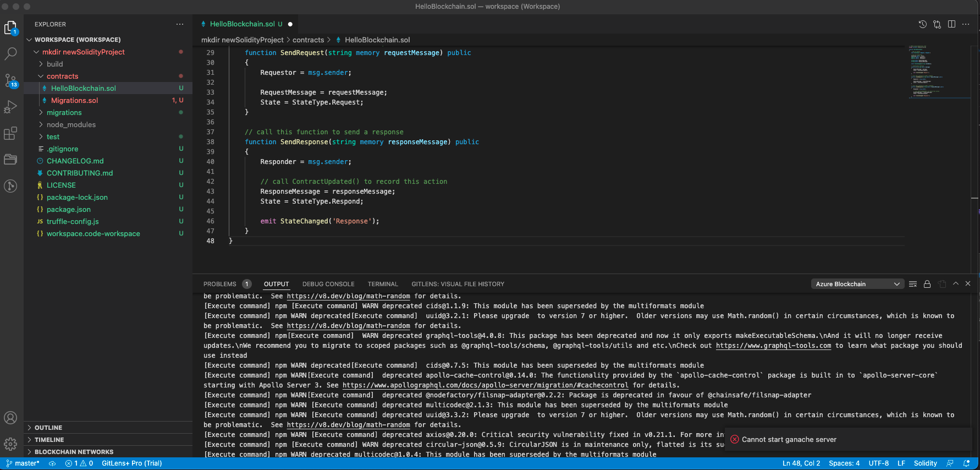Change language mode from Solidity

[926, 463]
